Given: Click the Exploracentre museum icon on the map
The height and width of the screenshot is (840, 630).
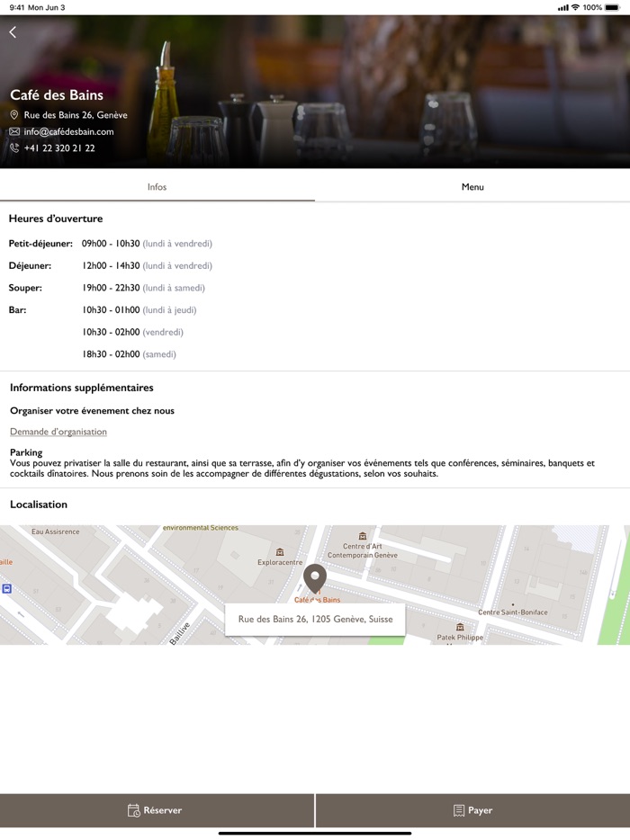Looking at the screenshot, I should (x=280, y=551).
